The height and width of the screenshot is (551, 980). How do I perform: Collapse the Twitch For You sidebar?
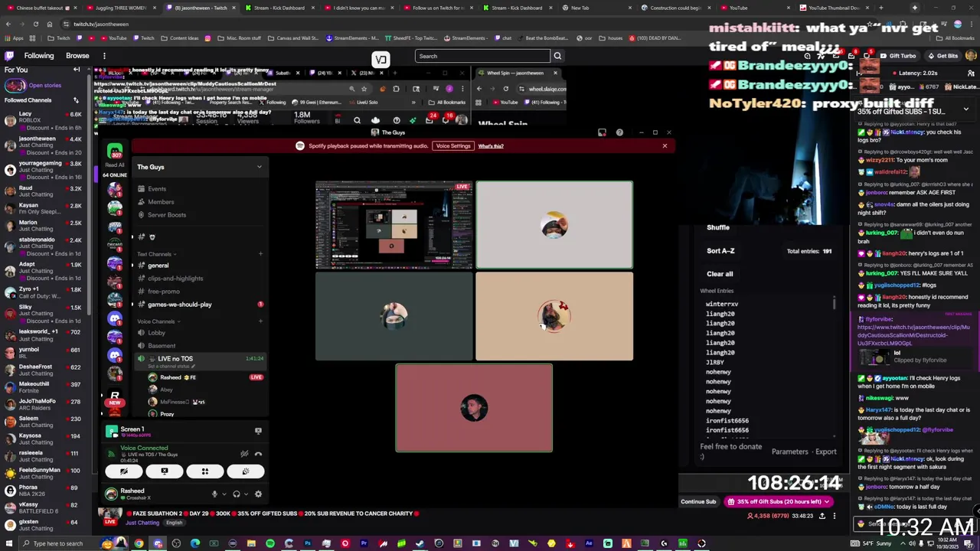point(77,70)
